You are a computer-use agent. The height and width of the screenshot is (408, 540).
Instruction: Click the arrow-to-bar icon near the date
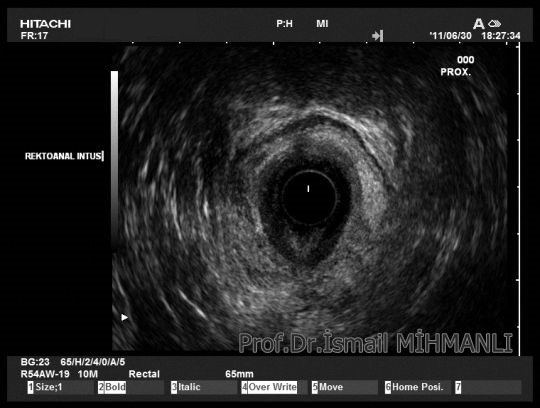378,35
